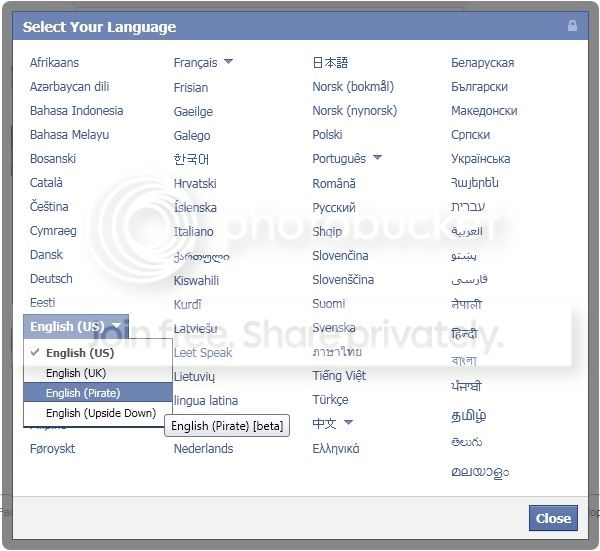Select Bahasa Indonesia

[77, 111]
